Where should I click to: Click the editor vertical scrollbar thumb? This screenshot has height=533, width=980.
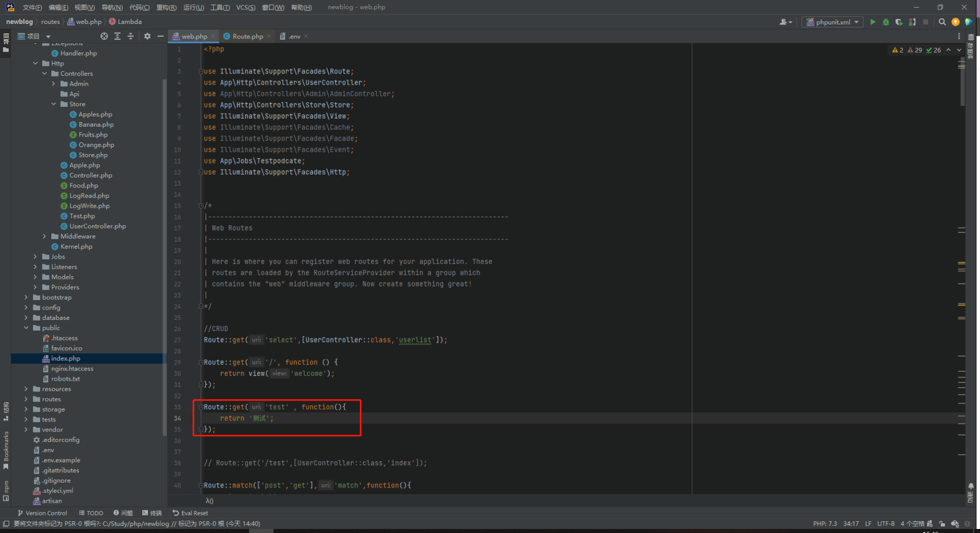click(961, 82)
